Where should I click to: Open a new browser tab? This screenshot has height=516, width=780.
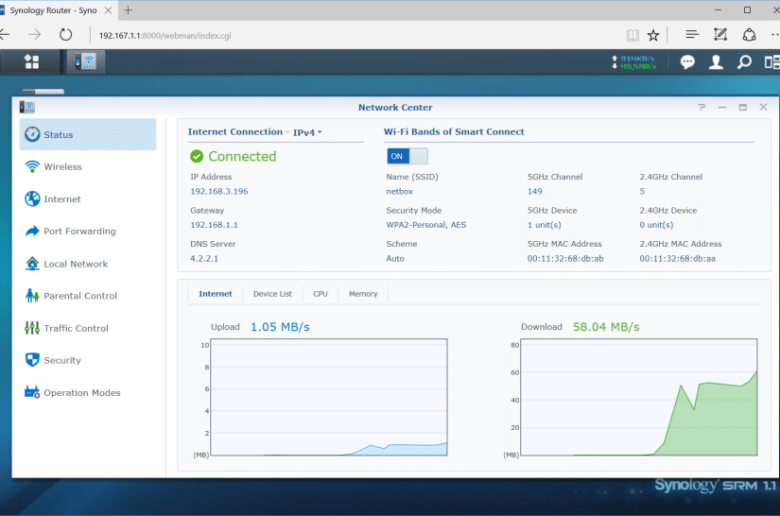point(128,10)
